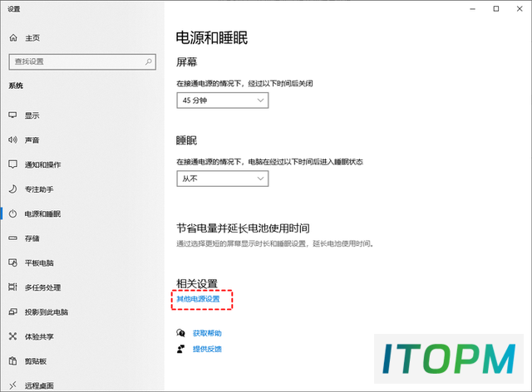Open the sleep 从不 dropdown

223,179
